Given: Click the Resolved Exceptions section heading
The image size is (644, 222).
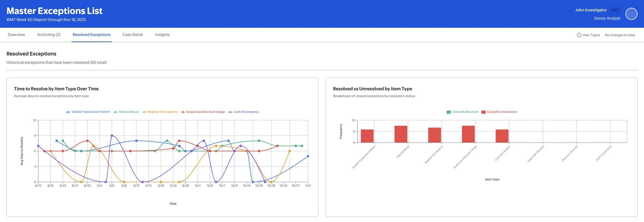Looking at the screenshot, I should coord(31,54).
